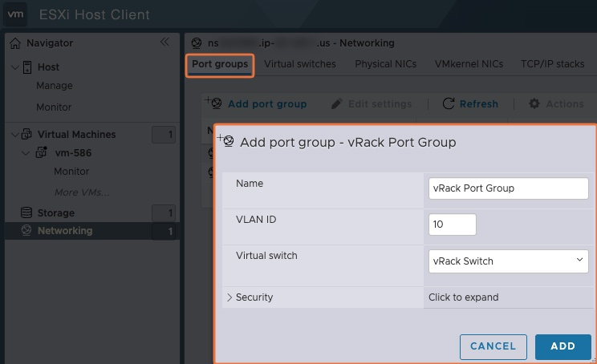Click the networking icon beside host title
597x364 pixels.
[197, 43]
